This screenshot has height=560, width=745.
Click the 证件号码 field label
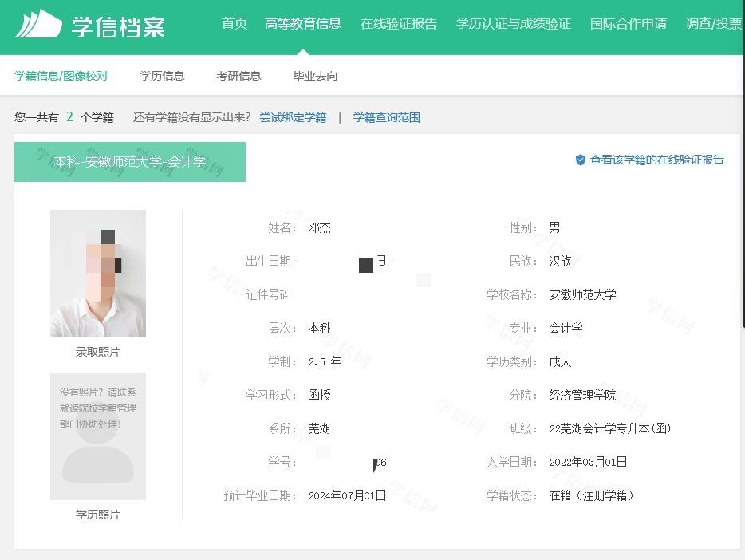pos(267,295)
